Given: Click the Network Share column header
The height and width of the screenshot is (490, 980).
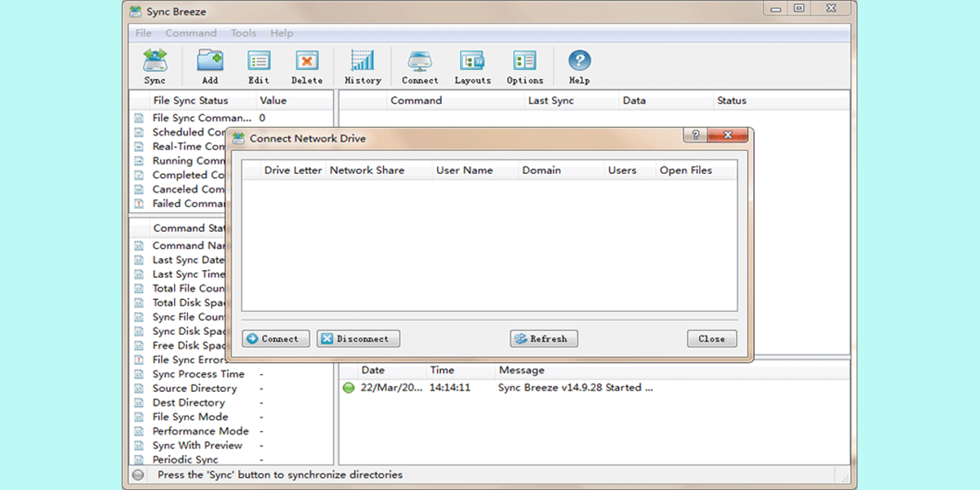Looking at the screenshot, I should (378, 171).
